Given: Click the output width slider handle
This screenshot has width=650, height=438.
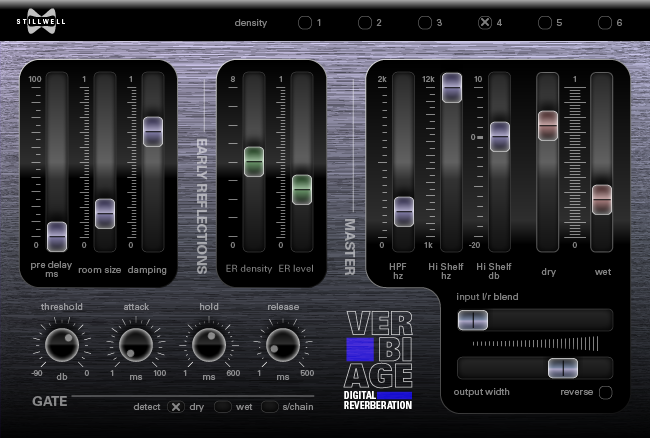Looking at the screenshot, I should point(563,368).
